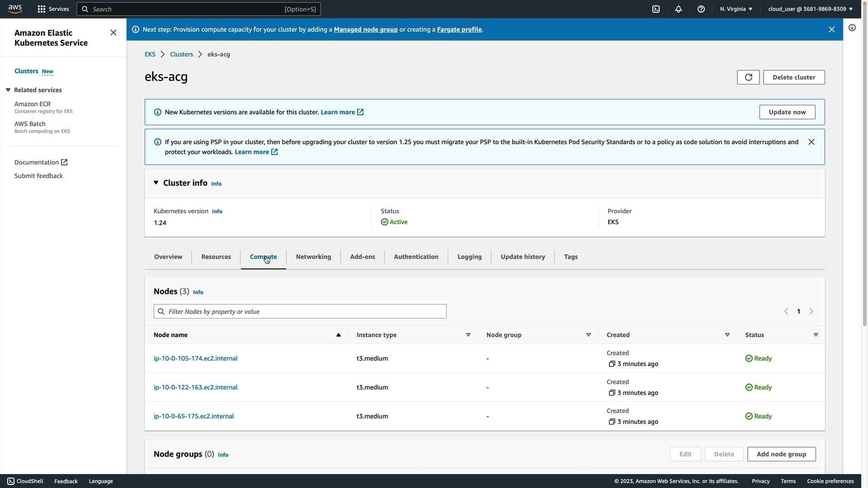Click the Filter Nodes search field

coord(300,311)
